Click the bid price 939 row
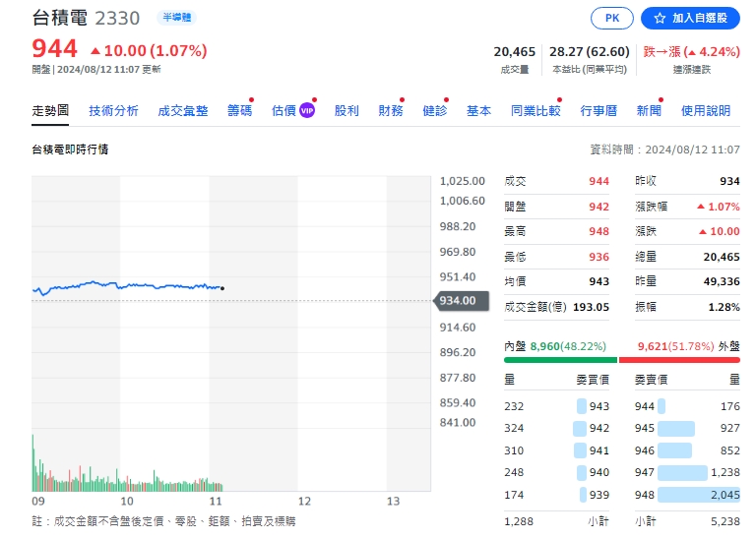The height and width of the screenshot is (539, 756). [557, 495]
